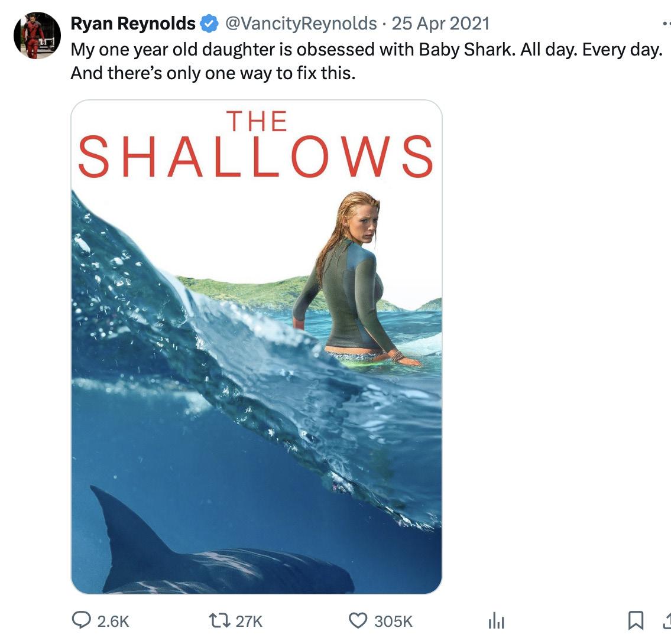
Task: Click the red THE SHALLOWS title on poster
Action: click(x=257, y=144)
